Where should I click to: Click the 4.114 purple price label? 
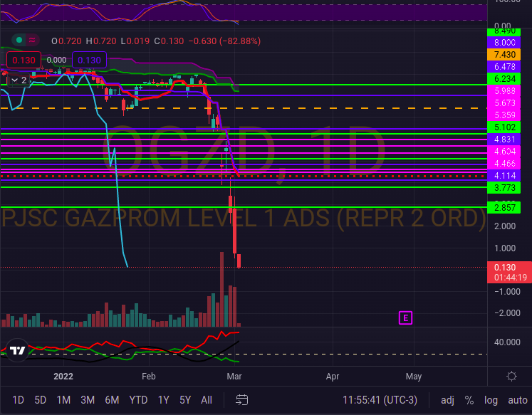[x=504, y=176]
